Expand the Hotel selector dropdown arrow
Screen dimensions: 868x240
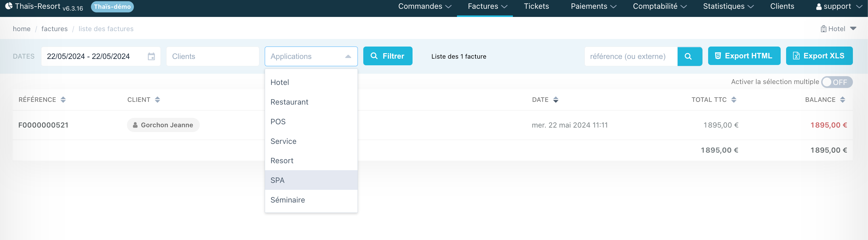tap(853, 29)
